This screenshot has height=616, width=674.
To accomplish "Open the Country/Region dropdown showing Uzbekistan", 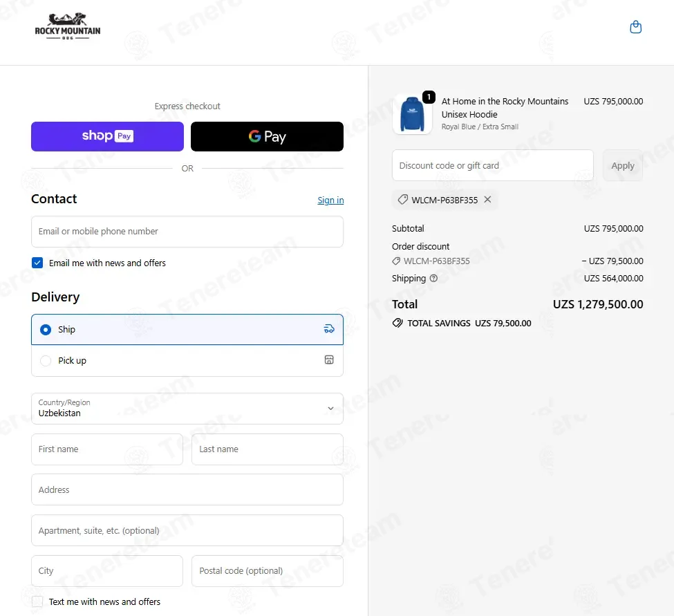I will click(x=187, y=409).
